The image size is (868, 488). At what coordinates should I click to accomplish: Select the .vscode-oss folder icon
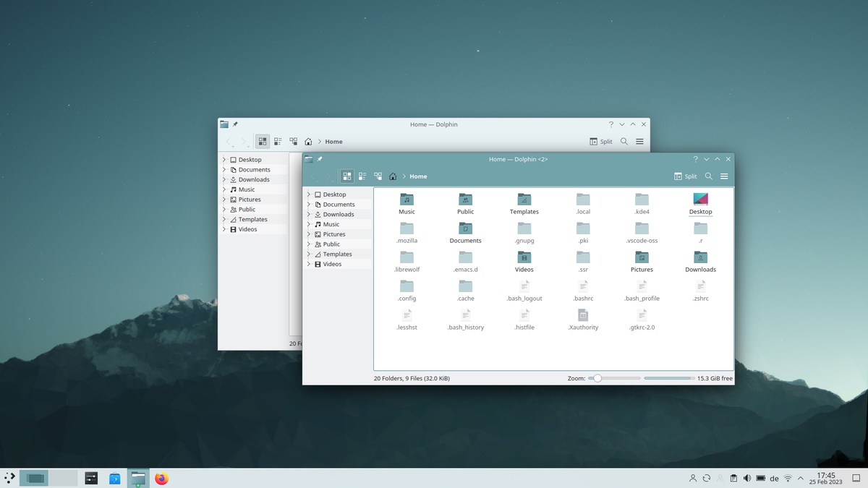pos(642,228)
